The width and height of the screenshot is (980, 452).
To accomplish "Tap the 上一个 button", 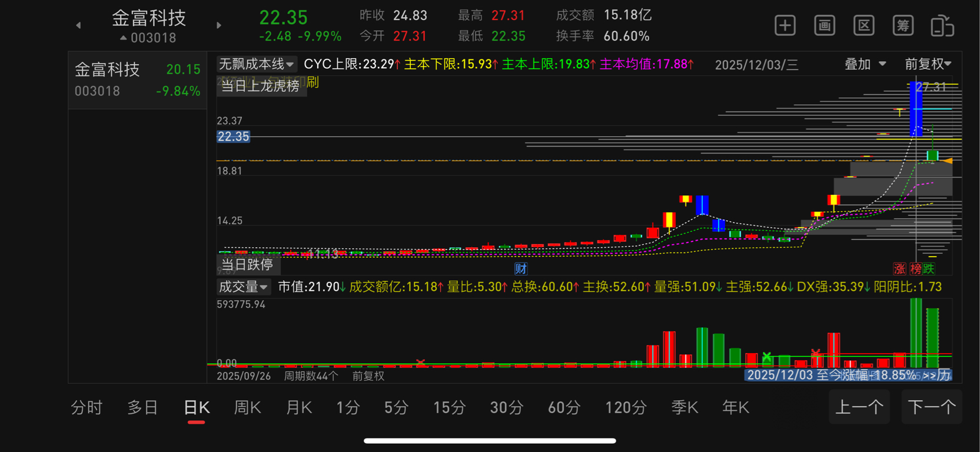I will (x=859, y=407).
